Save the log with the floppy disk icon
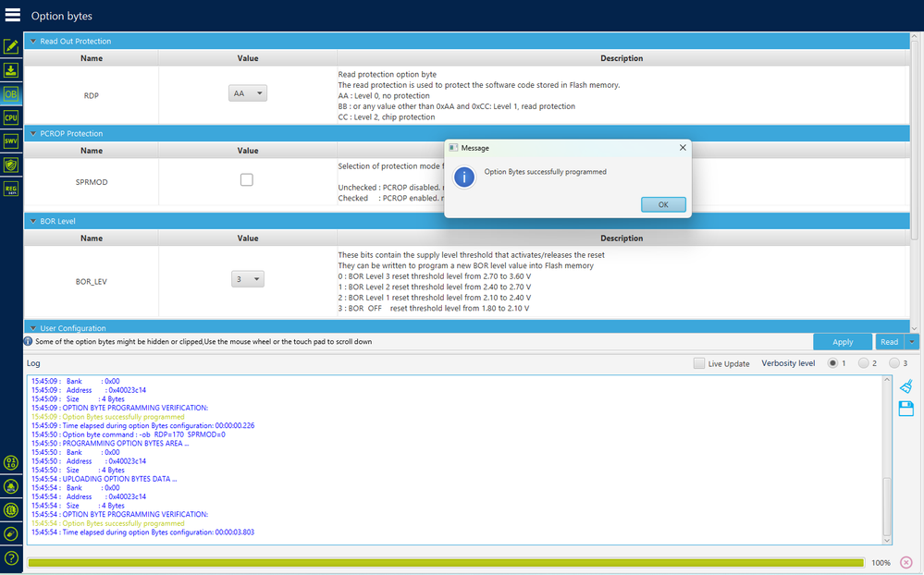924x575 pixels. point(906,409)
